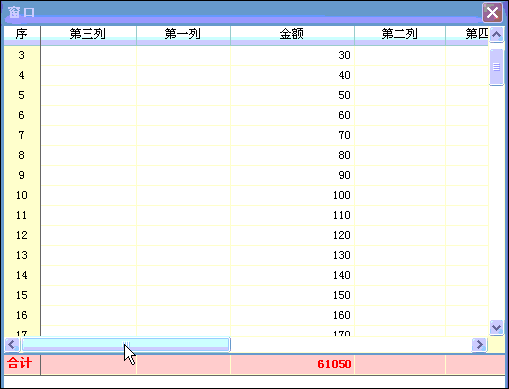This screenshot has height=389, width=509.
Task: Close the 窗口 window
Action: (492, 13)
